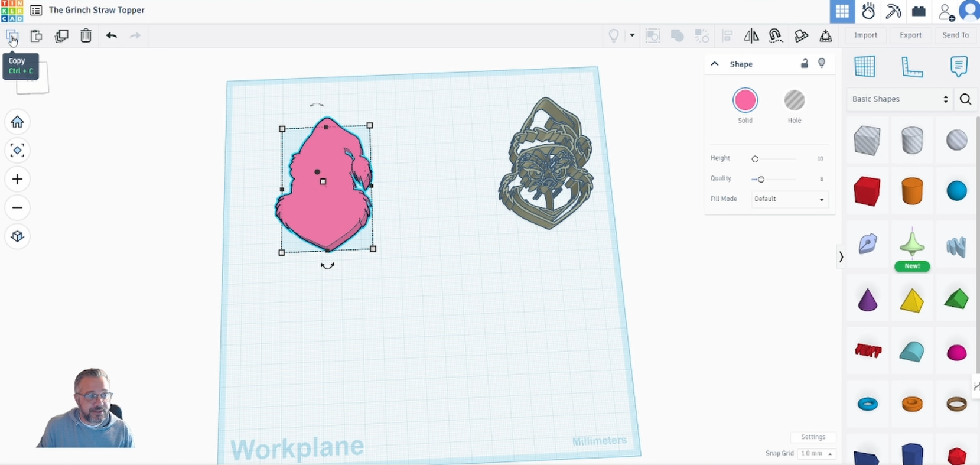Click the Fit all in view icon
Image resolution: width=980 pixels, height=465 pixels.
coord(17,150)
